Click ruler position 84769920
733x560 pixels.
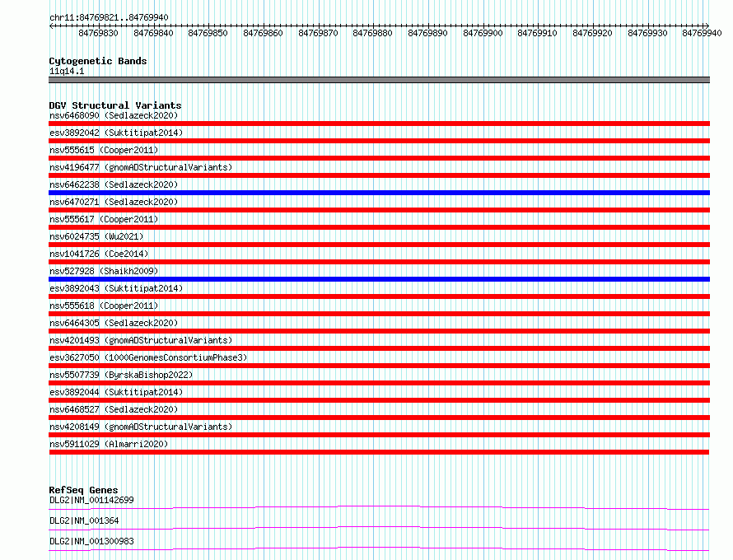[x=593, y=33]
